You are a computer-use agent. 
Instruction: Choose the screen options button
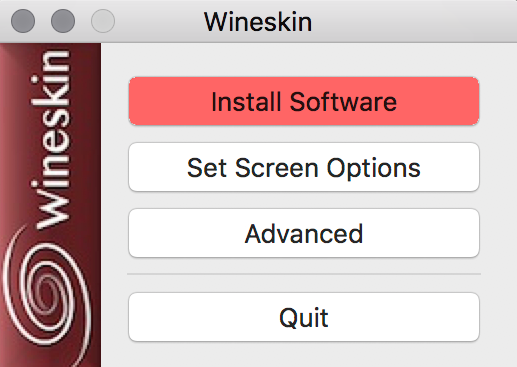(x=304, y=167)
